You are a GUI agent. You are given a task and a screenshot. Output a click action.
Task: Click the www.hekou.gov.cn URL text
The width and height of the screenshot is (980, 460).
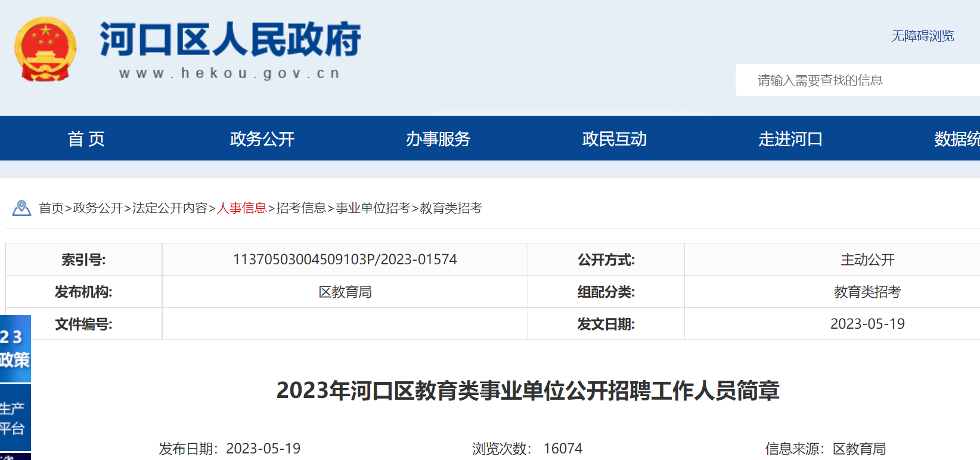[230, 73]
